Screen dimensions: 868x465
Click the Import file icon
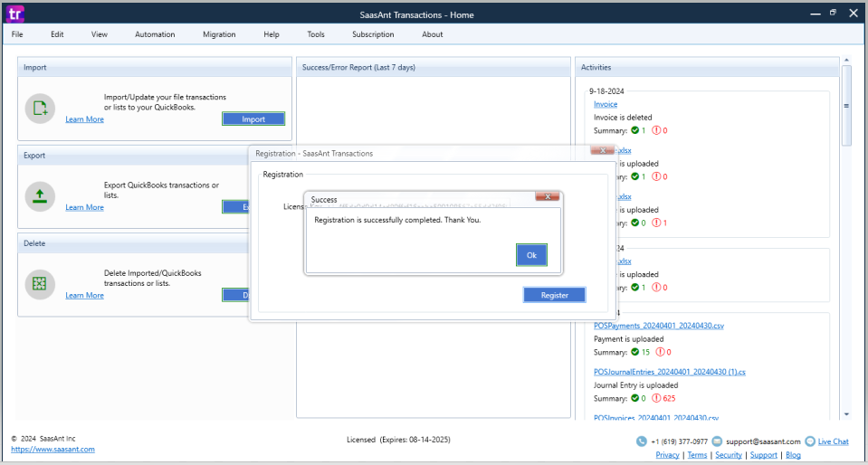pyautogui.click(x=40, y=108)
